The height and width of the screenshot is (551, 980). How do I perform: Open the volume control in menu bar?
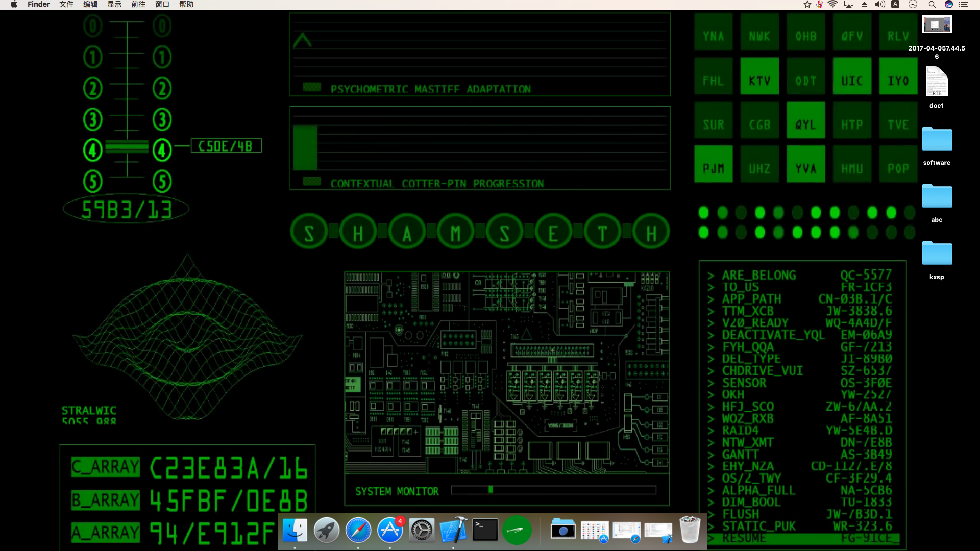coord(880,5)
